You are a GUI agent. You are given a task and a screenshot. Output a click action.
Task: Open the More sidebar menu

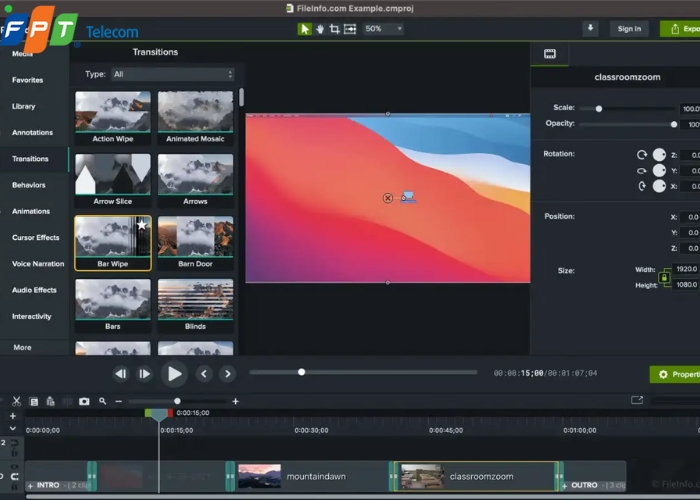(x=22, y=347)
